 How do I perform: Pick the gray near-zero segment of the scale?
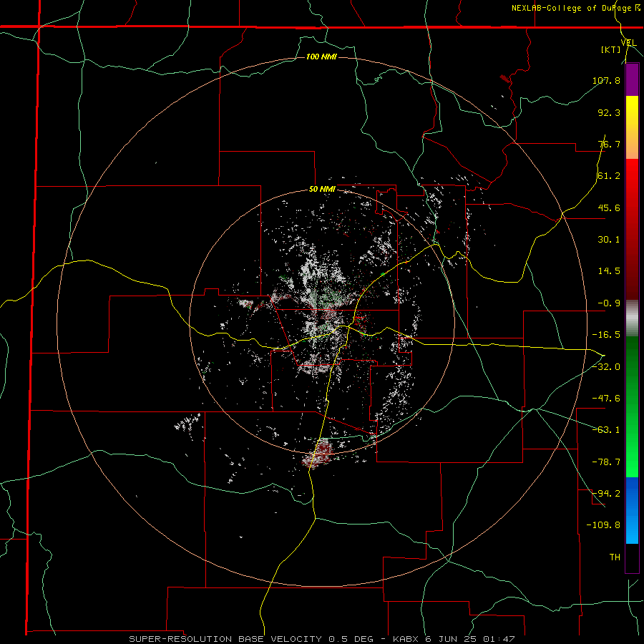click(632, 318)
